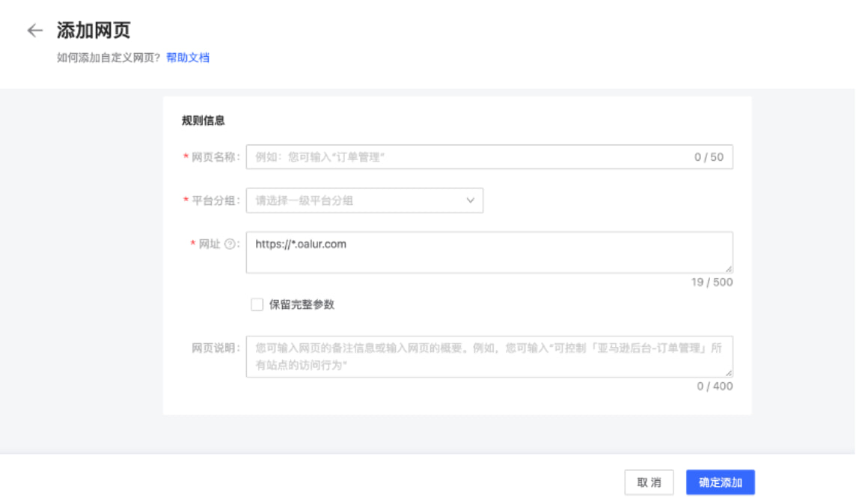This screenshot has width=865, height=504.
Task: Click the 取消 cancel button
Action: (x=649, y=483)
